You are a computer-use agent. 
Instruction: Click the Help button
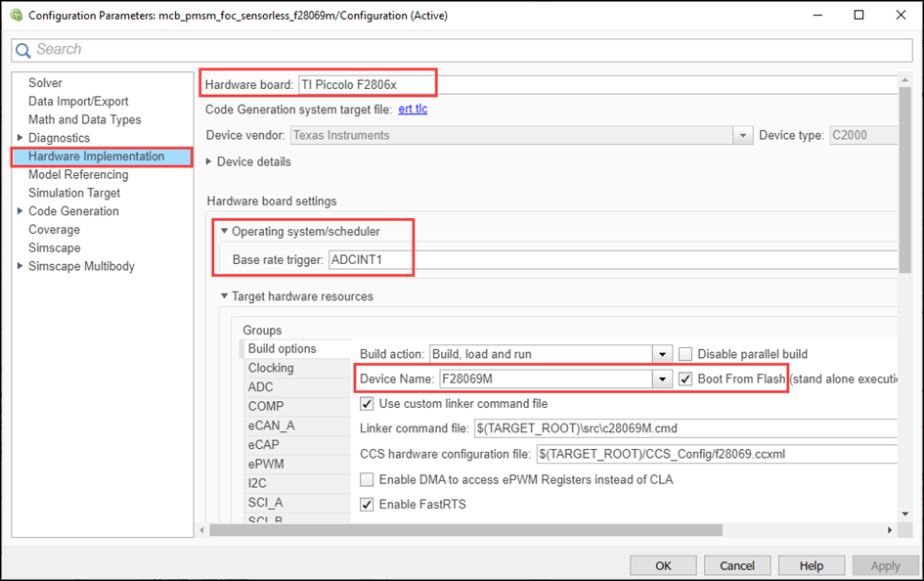[812, 565]
